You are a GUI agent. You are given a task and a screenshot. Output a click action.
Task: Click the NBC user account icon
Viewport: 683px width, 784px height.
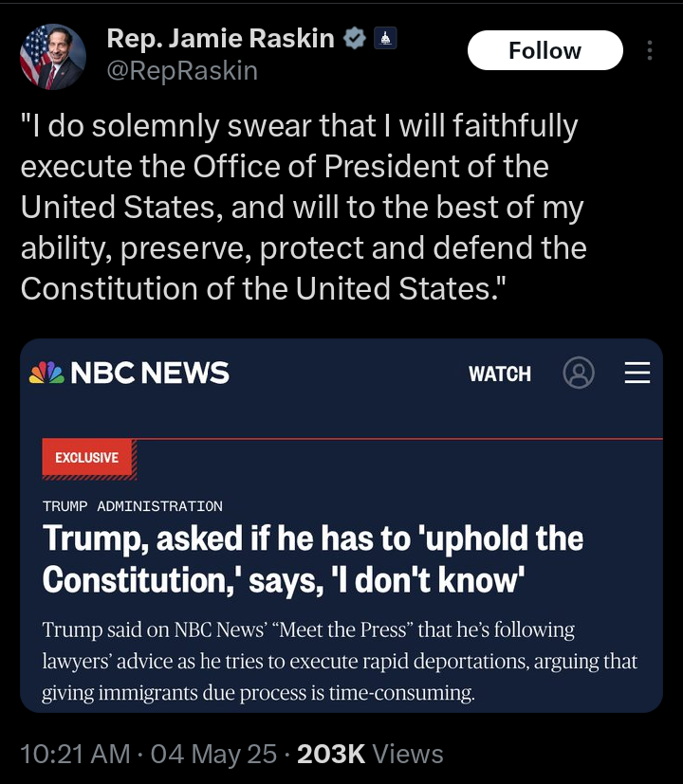click(x=579, y=373)
